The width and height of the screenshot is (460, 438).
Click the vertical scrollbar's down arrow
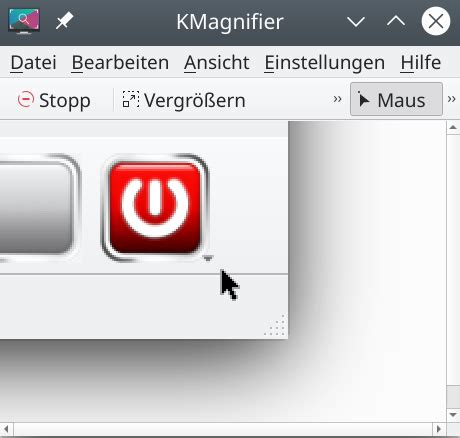[453, 415]
